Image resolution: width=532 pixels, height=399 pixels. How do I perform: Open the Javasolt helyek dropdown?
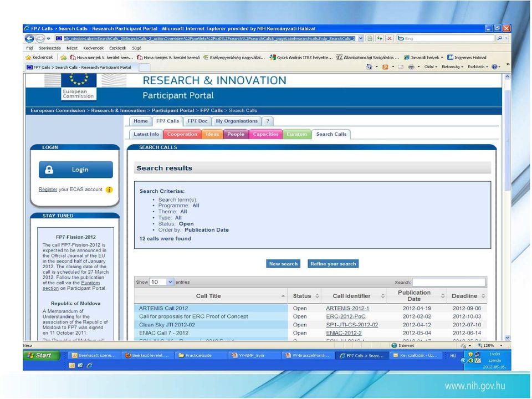pos(423,57)
